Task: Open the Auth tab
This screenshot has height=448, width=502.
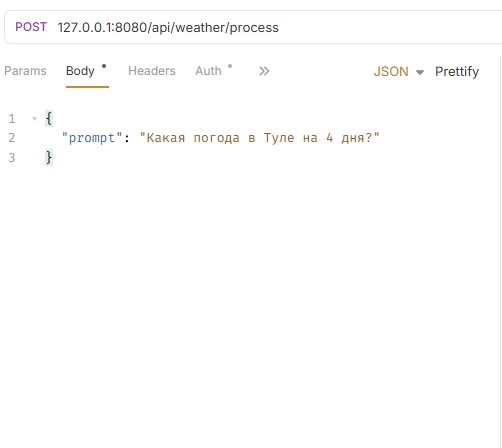Action: click(x=208, y=71)
